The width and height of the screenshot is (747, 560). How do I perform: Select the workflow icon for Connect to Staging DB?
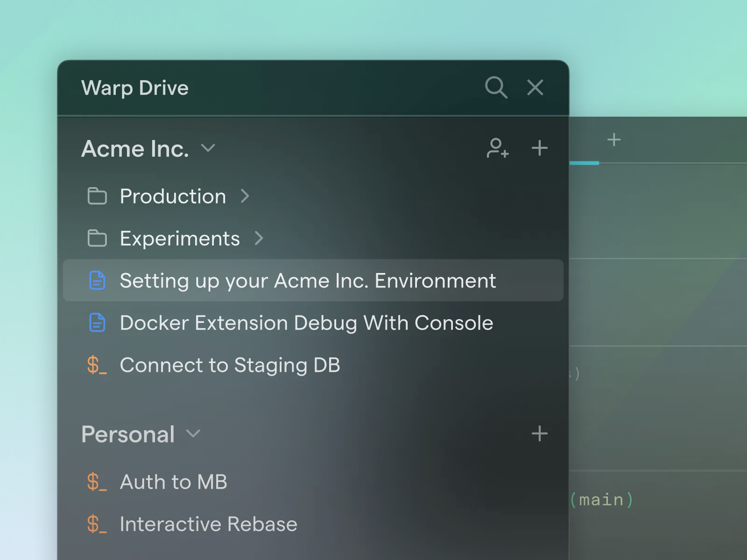coord(97,365)
